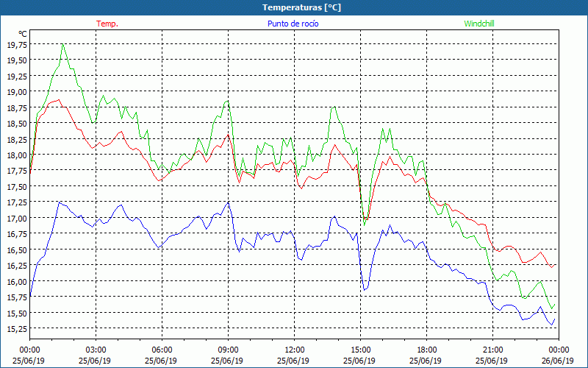Click the 16,25 y-axis value
The image size is (588, 368).
17,266
